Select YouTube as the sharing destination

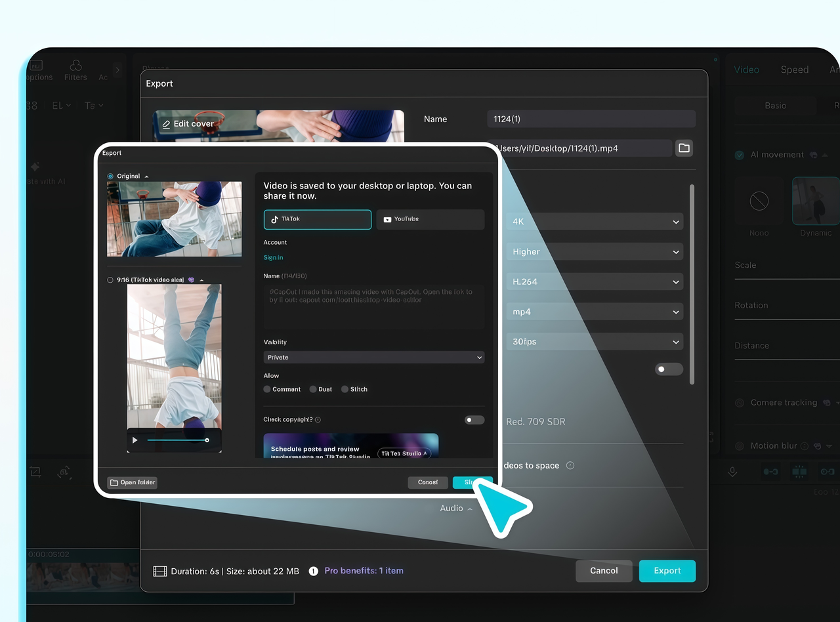click(x=430, y=219)
